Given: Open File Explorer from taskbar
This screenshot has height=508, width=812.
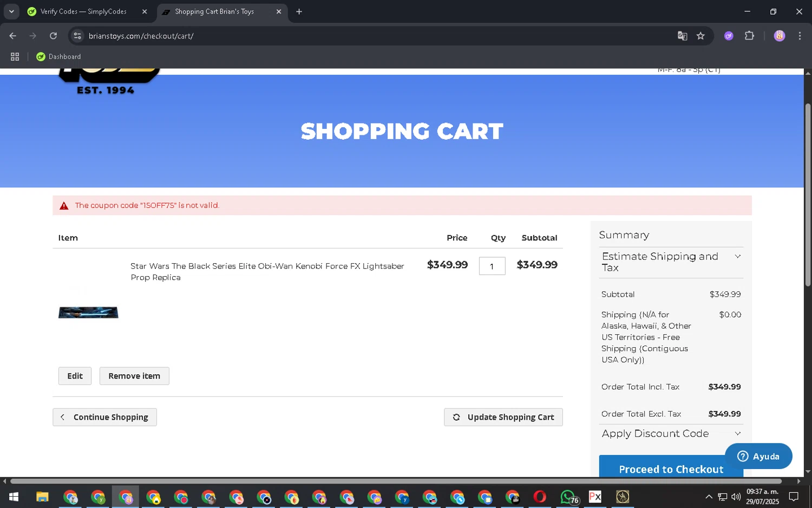Looking at the screenshot, I should coord(42,497).
